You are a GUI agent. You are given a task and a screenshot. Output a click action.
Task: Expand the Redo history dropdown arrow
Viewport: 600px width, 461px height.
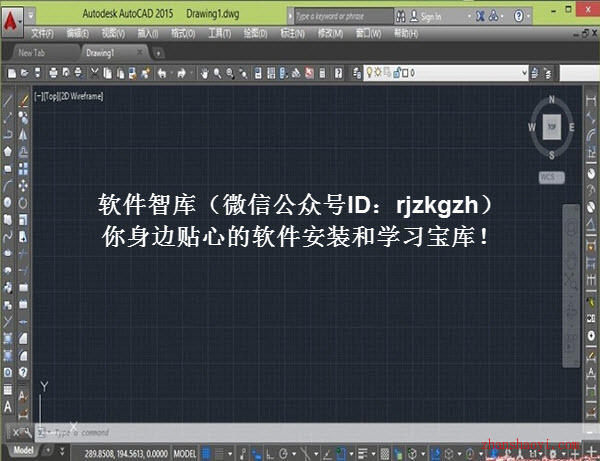(x=191, y=73)
